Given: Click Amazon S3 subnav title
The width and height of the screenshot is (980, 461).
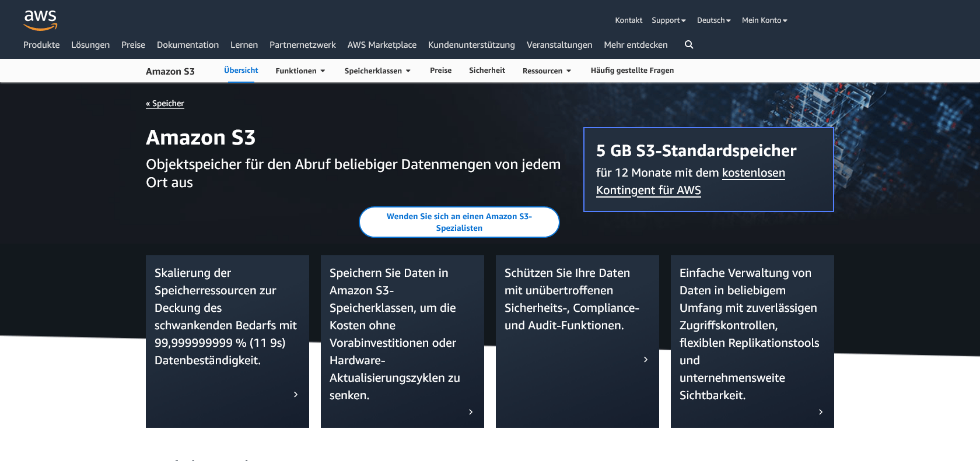Looking at the screenshot, I should [170, 72].
